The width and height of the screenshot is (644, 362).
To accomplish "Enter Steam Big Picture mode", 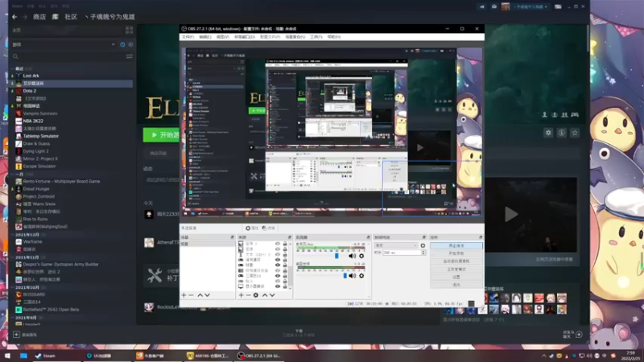I will click(x=558, y=6).
